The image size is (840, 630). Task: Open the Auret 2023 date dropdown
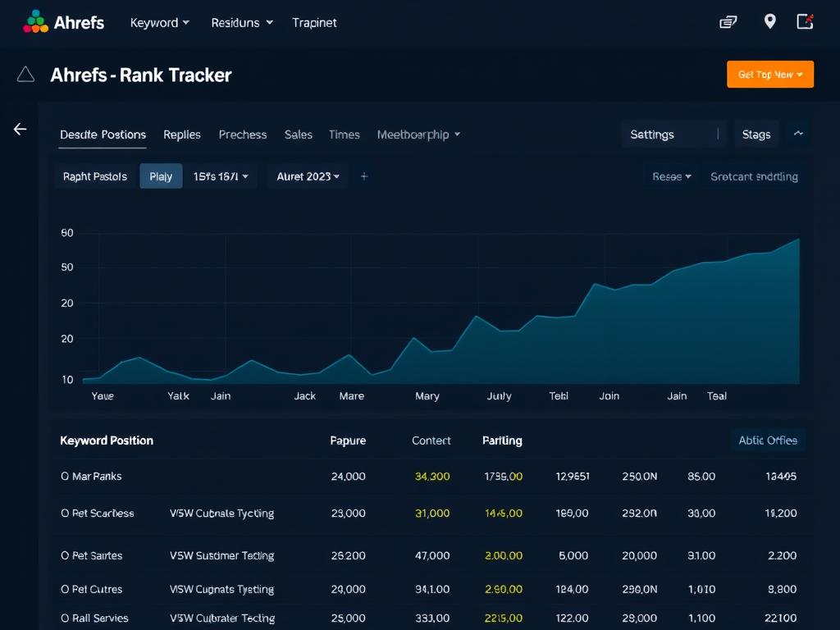(x=308, y=176)
